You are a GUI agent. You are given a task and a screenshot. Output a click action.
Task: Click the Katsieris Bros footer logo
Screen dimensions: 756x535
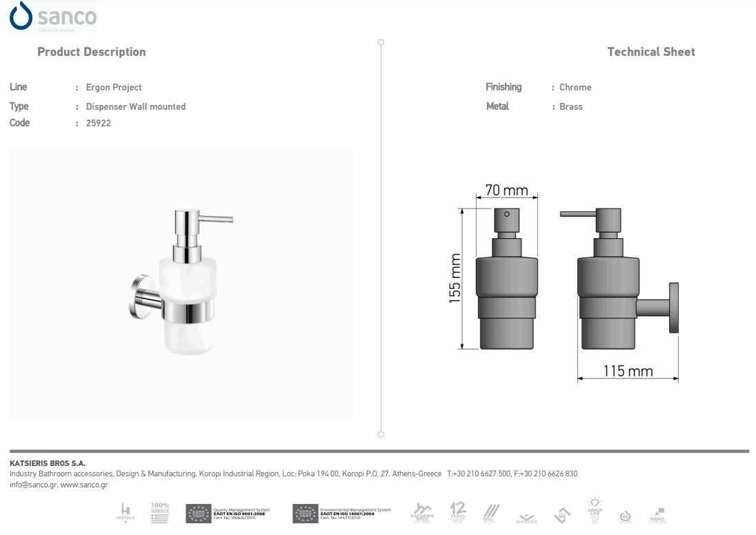coord(421,513)
